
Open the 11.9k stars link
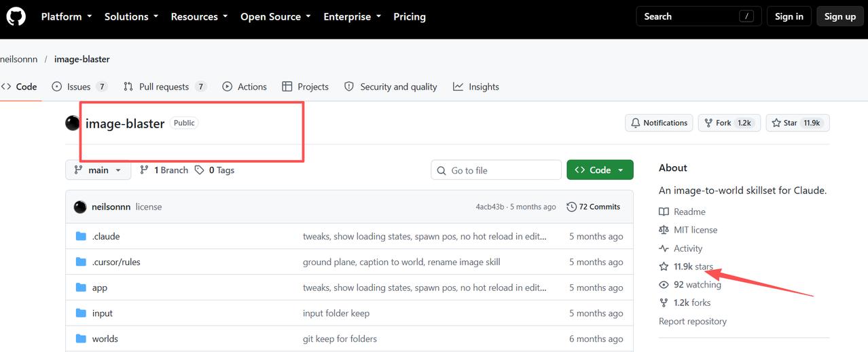point(686,267)
